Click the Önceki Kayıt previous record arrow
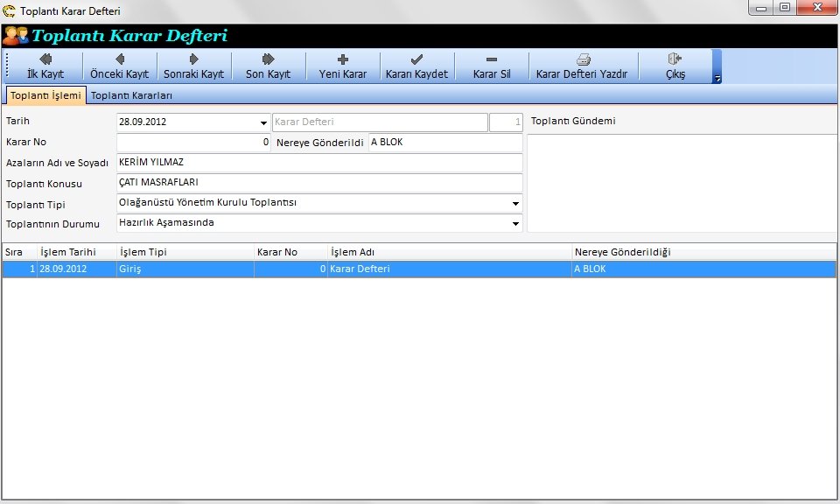Viewport: 840px width, 504px height. (x=119, y=66)
